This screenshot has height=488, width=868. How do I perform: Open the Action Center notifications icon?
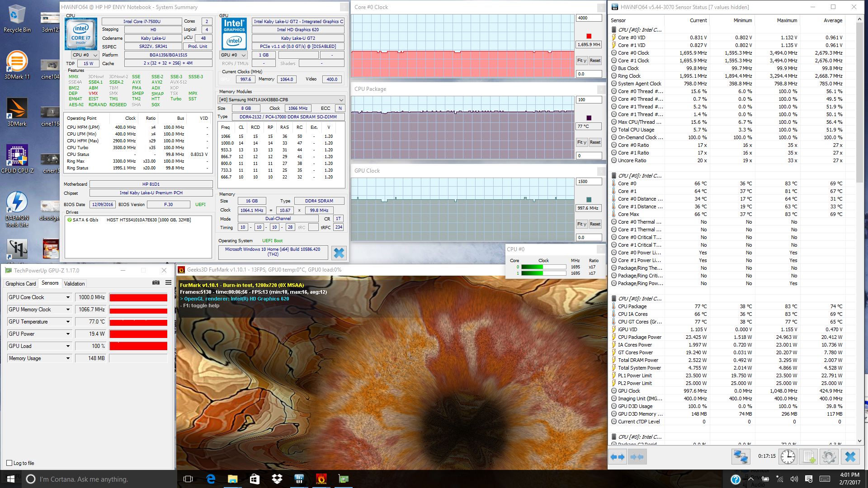point(809,479)
